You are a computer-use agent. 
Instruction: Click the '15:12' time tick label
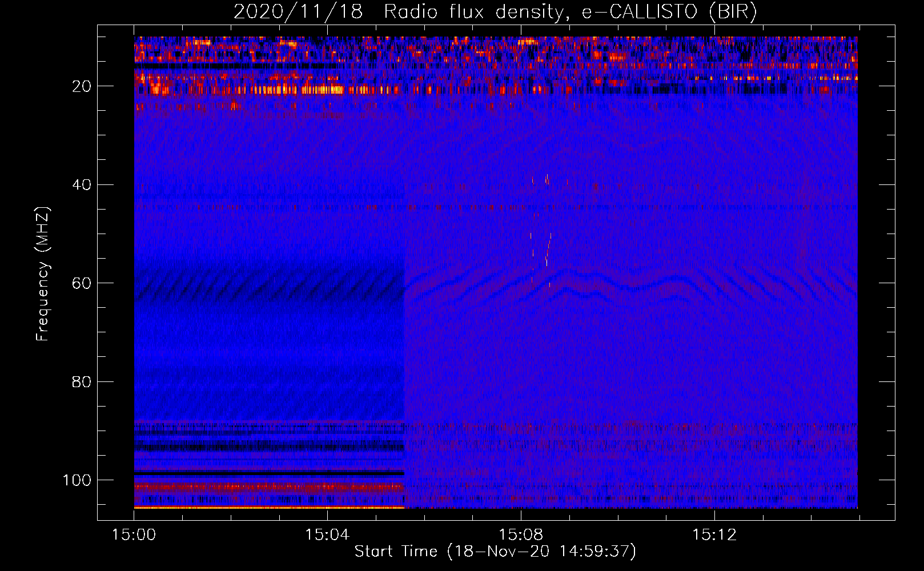coord(714,535)
